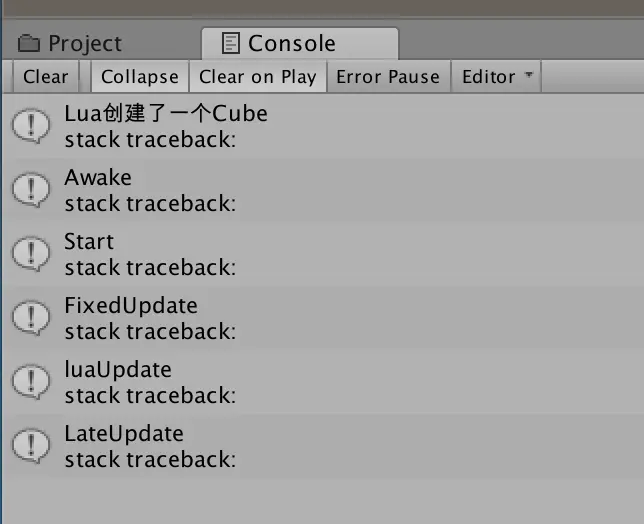Select the FixedUpdate log message text
The height and width of the screenshot is (524, 644).
coord(131,306)
